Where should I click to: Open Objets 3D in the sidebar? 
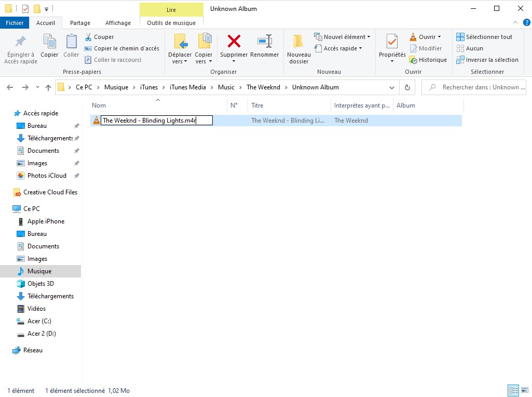pos(40,284)
